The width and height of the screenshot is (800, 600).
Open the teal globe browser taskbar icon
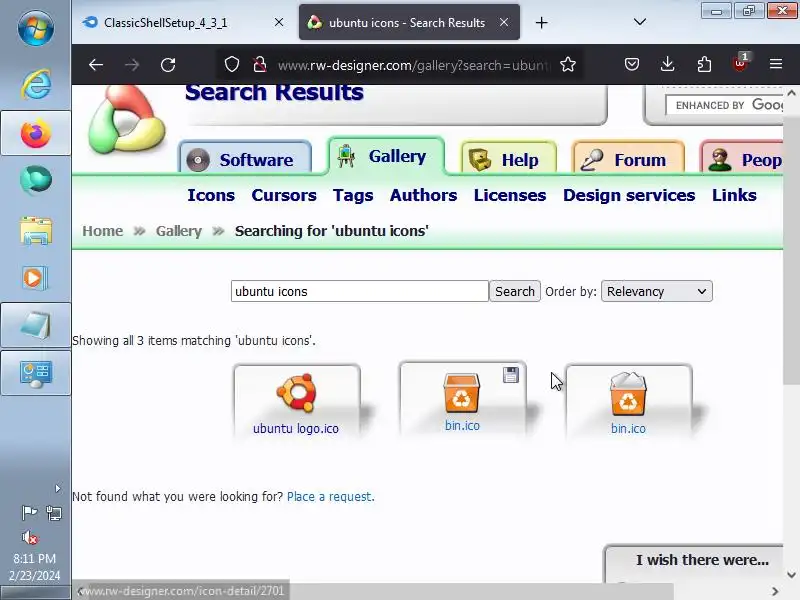tap(36, 180)
